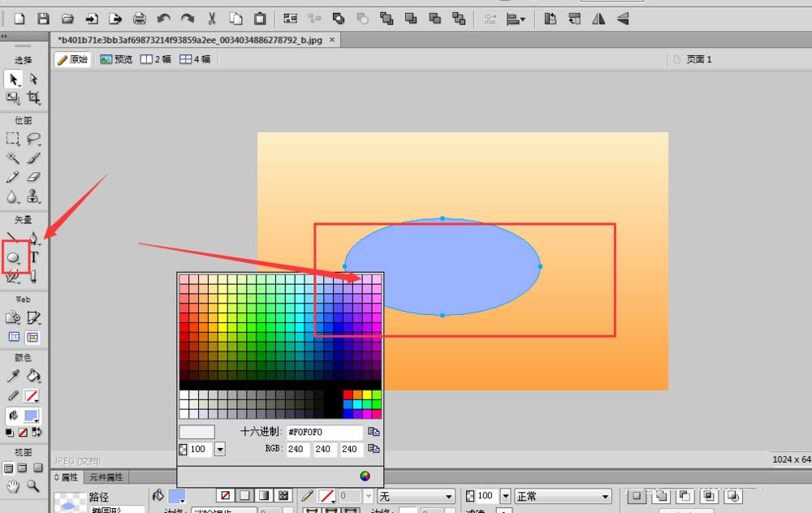
Task: Click the Undo arrow icon
Action: 164,19
